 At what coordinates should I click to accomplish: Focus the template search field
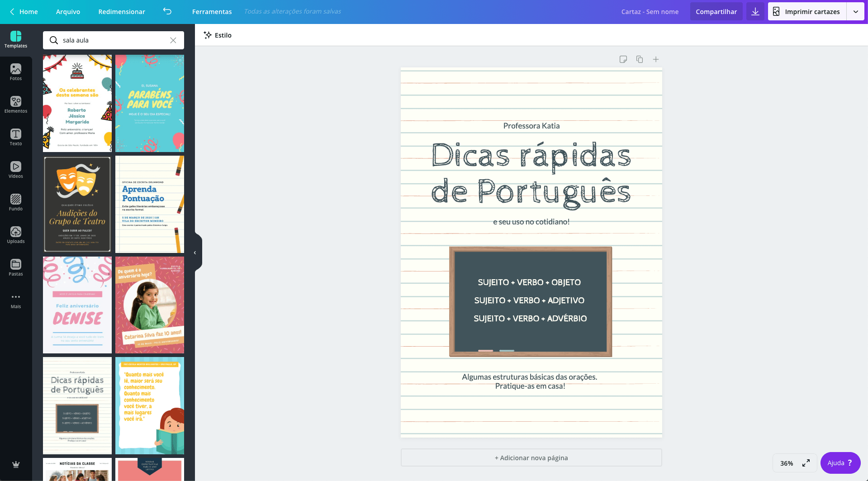tap(114, 40)
